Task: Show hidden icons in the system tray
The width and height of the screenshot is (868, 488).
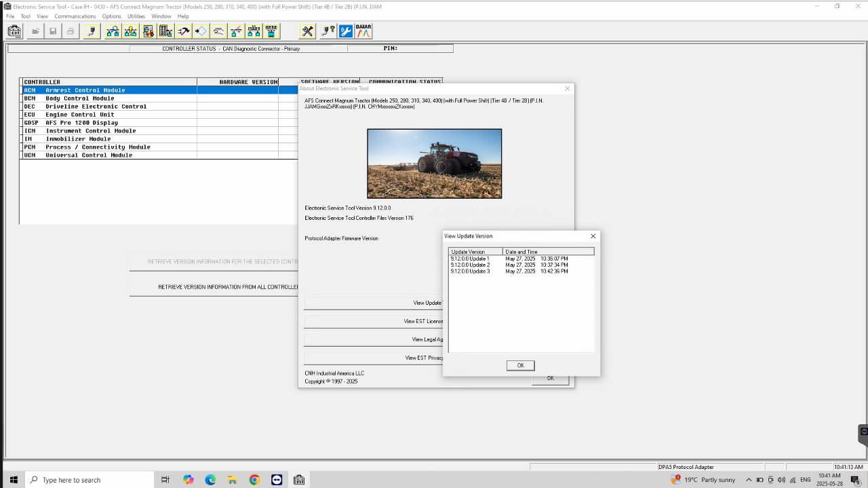Action: point(749,480)
